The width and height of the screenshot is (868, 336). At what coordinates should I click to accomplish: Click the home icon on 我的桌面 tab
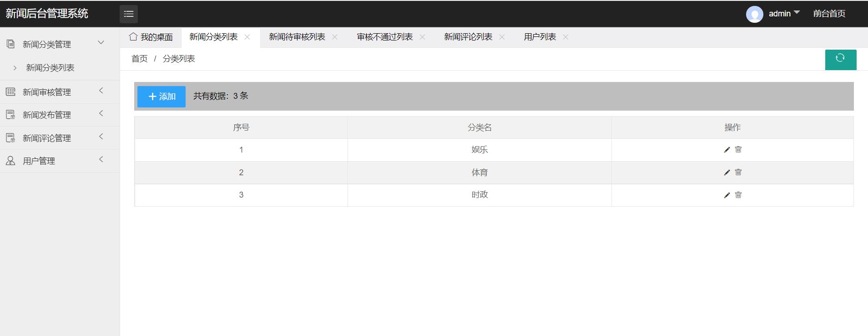click(x=133, y=36)
